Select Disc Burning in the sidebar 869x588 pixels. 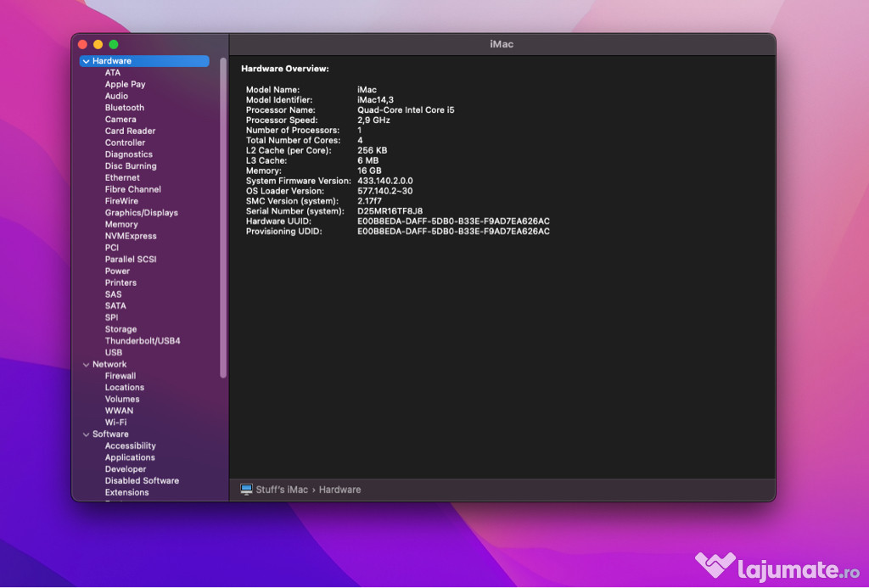click(x=131, y=165)
